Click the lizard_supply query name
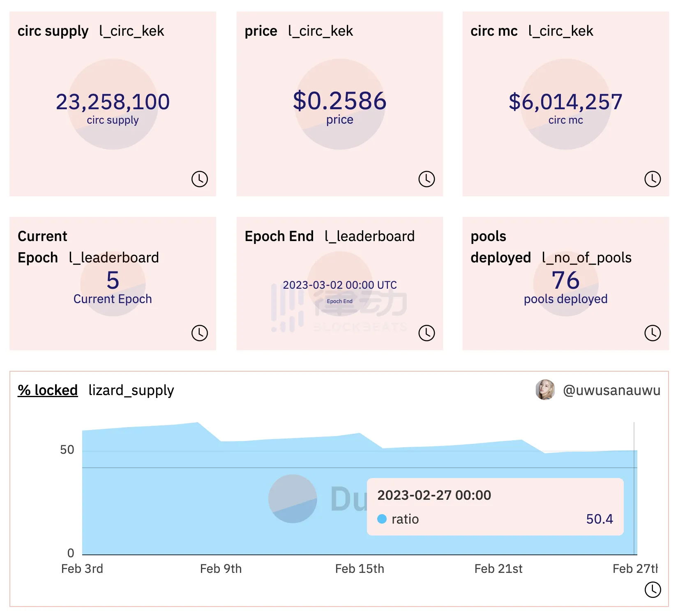This screenshot has height=616, width=678. (x=131, y=390)
